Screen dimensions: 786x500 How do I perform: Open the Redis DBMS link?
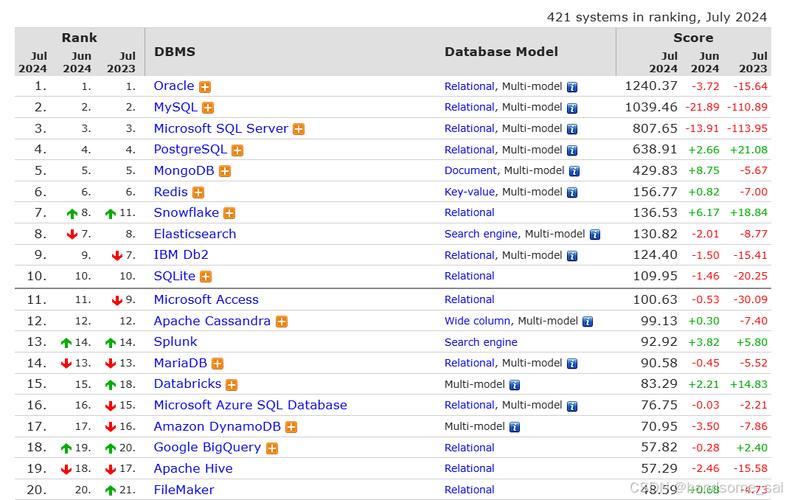170,192
